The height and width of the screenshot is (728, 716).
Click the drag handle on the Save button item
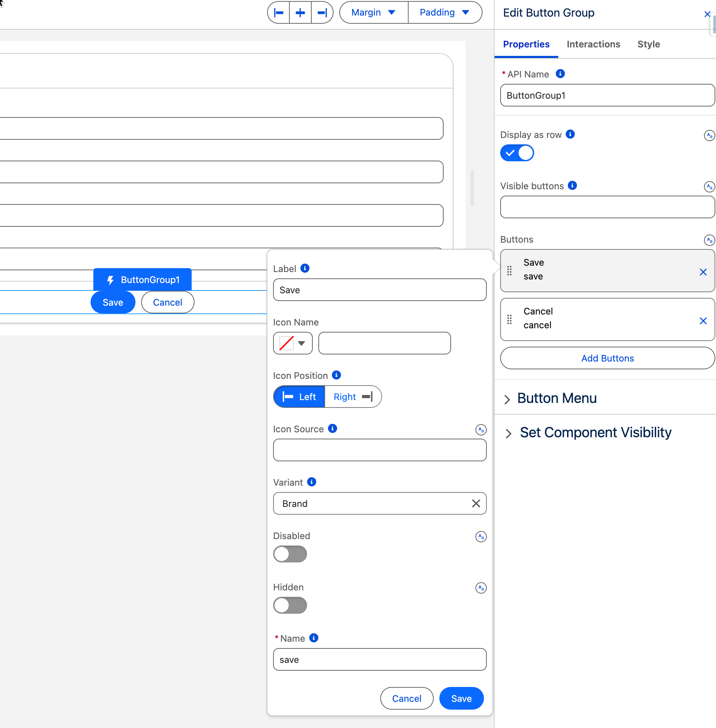point(509,271)
